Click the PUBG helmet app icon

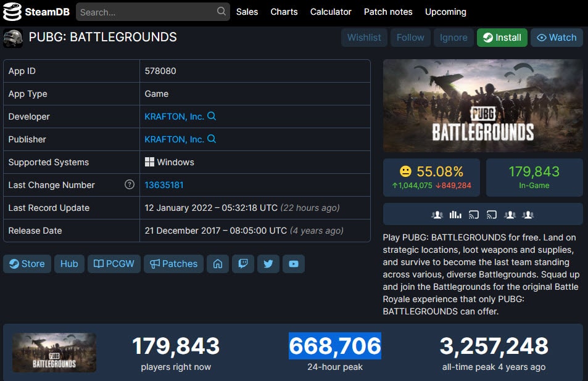tap(13, 39)
